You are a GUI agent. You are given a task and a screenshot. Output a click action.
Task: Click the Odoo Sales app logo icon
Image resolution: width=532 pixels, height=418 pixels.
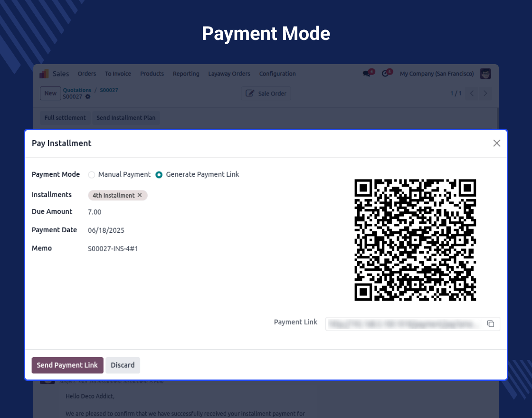pyautogui.click(x=44, y=74)
